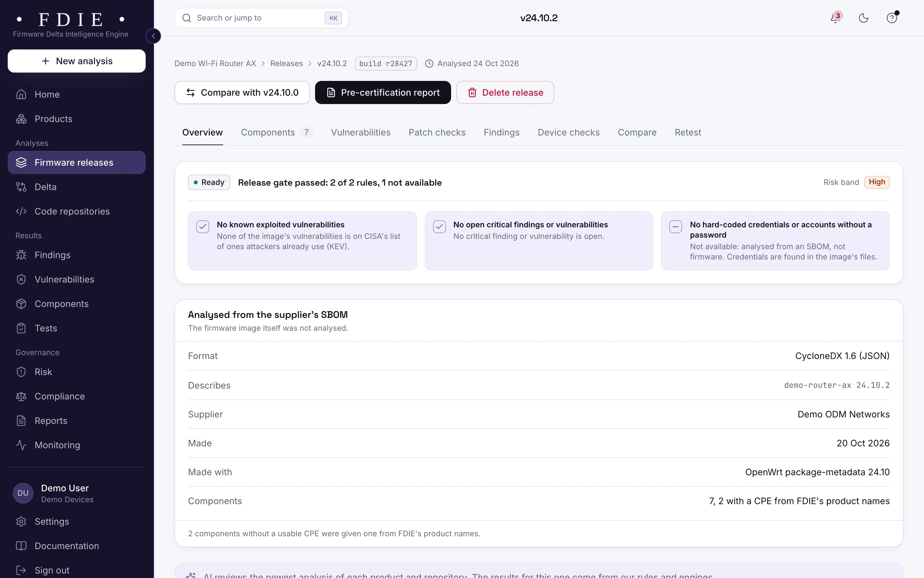This screenshot has width=924, height=578.
Task: Switch to the Findings tab
Action: [x=501, y=133]
